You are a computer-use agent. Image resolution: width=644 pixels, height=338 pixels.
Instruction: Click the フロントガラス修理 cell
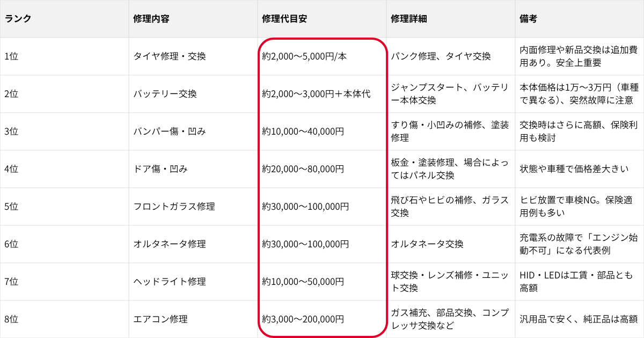pos(174,207)
